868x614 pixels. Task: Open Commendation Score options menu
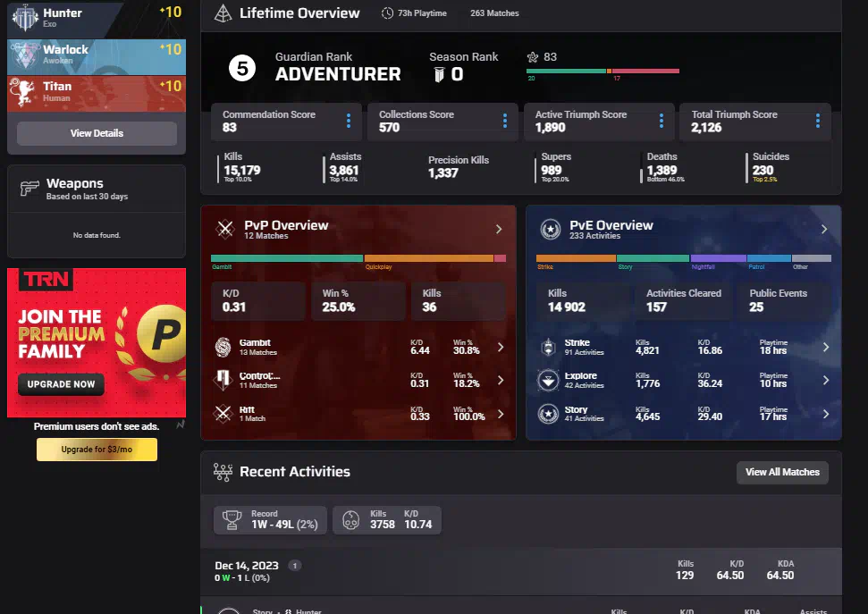coord(349,121)
